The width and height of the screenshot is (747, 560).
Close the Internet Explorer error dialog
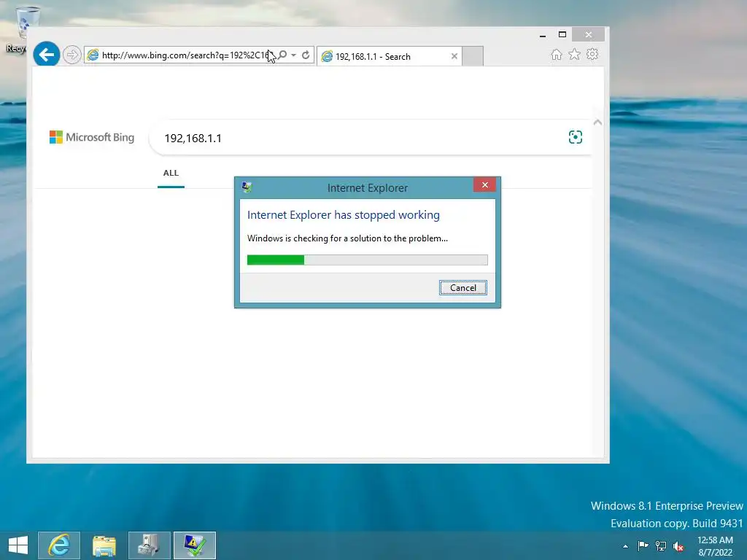[484, 184]
